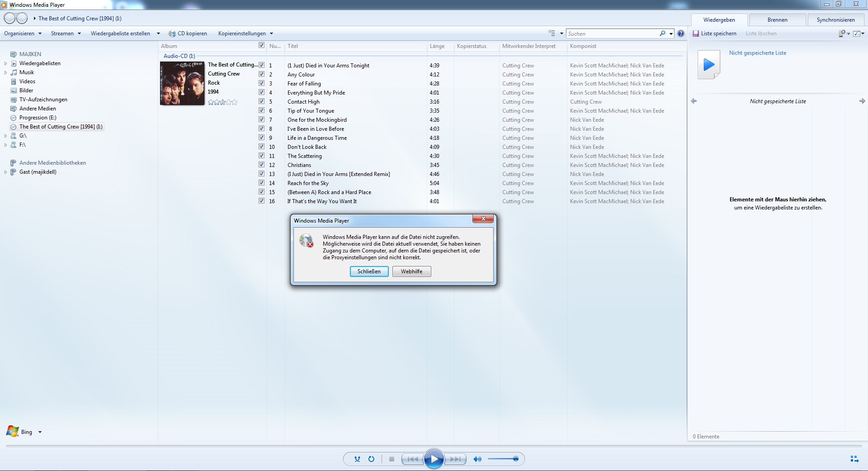Uncheck the Contact High checkbox
868x471 pixels.
pyautogui.click(x=261, y=101)
